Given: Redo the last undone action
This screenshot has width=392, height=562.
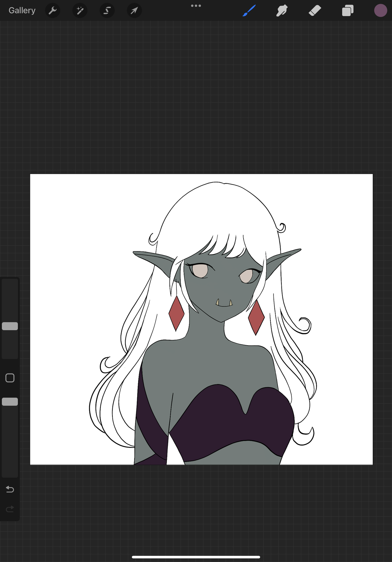Looking at the screenshot, I should click(10, 509).
